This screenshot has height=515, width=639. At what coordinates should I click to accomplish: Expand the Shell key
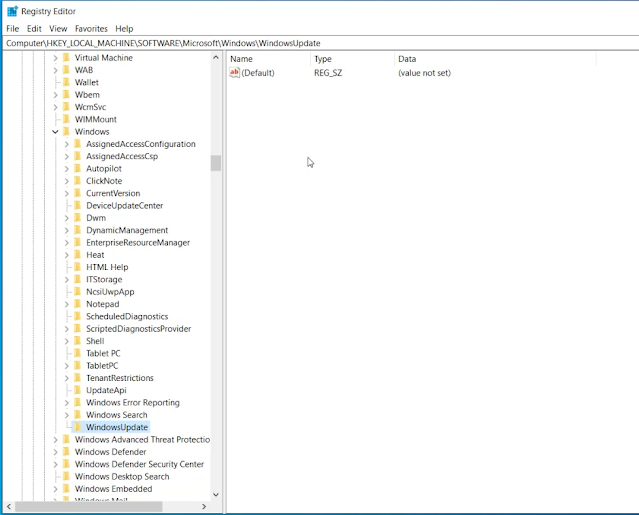pos(66,341)
